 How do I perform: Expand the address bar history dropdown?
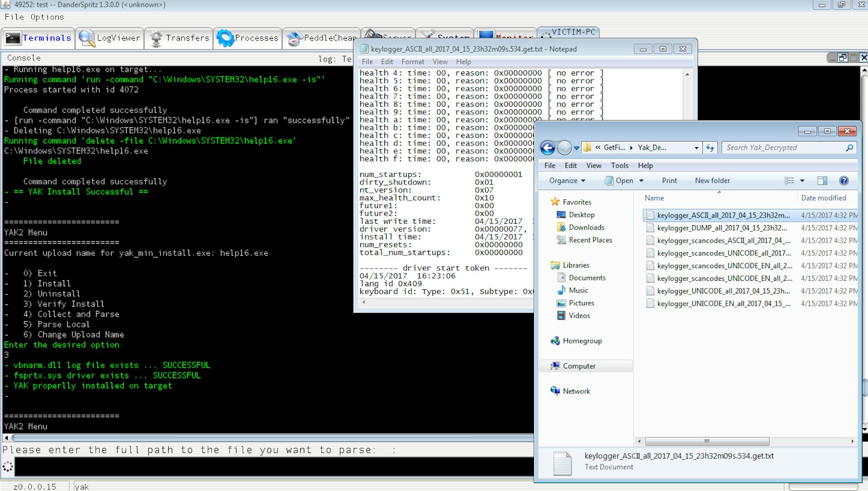point(697,148)
